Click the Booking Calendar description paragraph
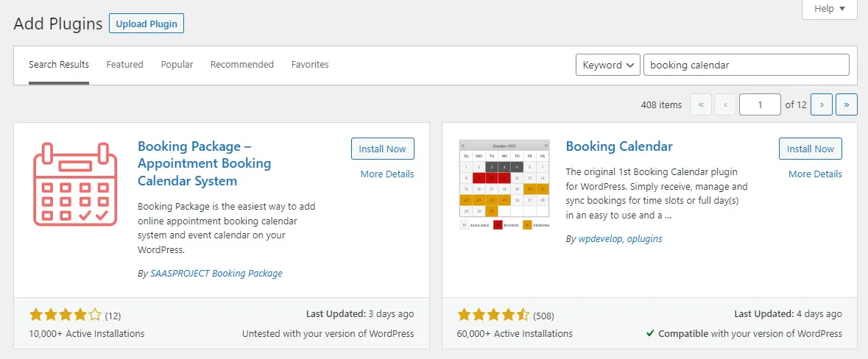 pyautogui.click(x=657, y=193)
